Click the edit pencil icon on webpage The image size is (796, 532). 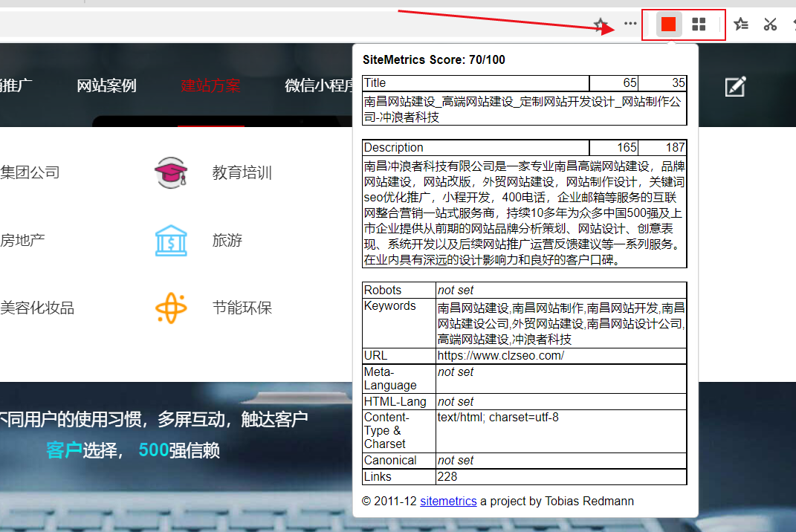point(735,86)
